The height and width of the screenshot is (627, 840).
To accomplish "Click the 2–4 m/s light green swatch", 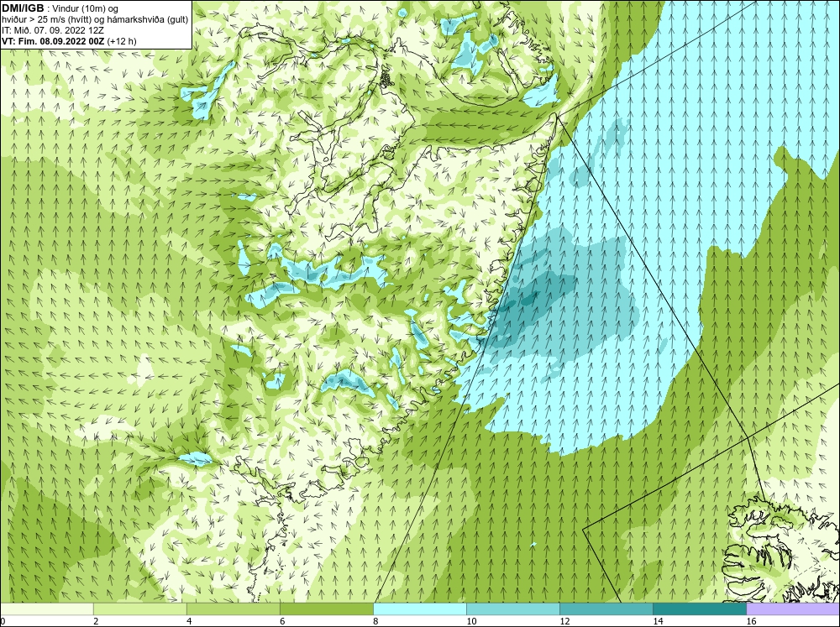I will point(139,609).
